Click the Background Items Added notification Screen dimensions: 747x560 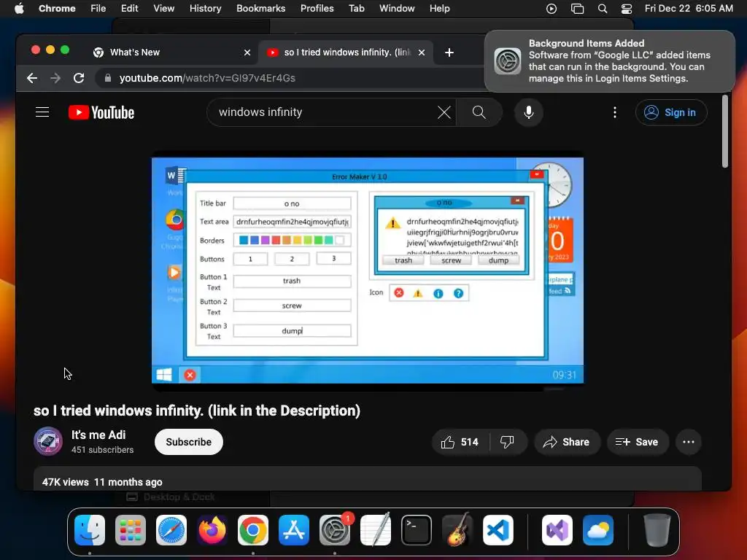(x=610, y=61)
